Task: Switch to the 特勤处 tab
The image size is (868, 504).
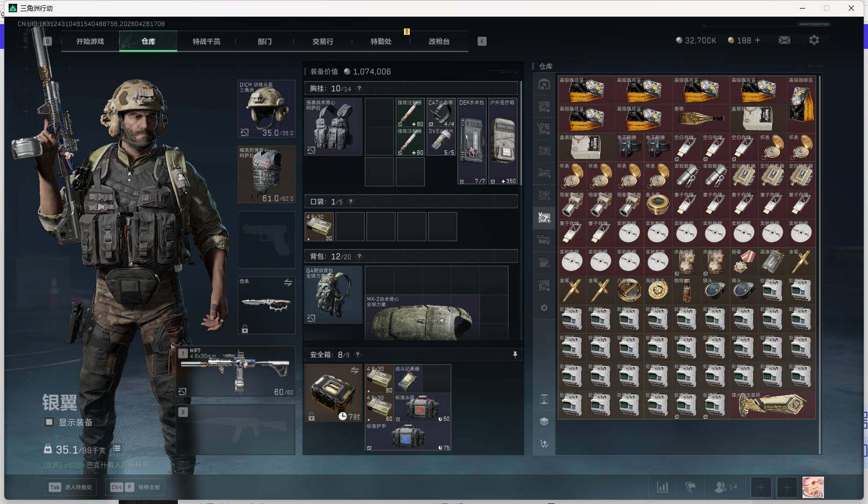Action: tap(381, 41)
